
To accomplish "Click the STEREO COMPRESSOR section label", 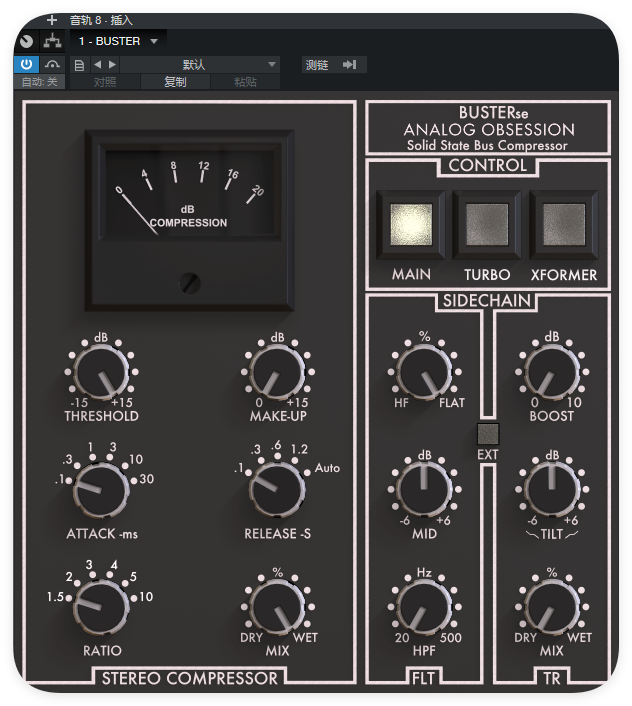I will click(190, 679).
